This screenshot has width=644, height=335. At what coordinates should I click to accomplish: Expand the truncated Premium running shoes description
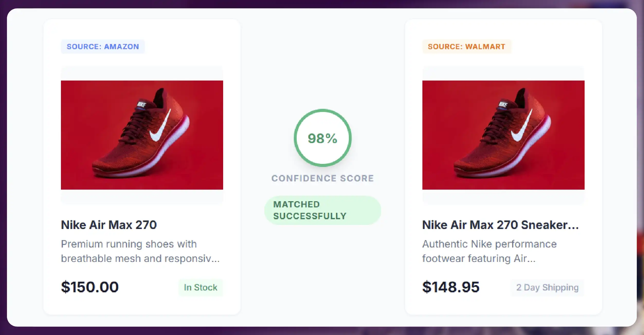(x=140, y=251)
